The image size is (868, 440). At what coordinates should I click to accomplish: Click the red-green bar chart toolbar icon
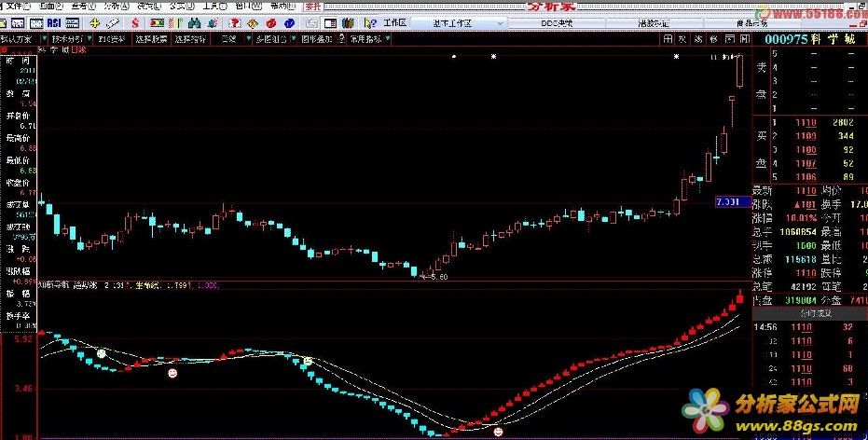pyautogui.click(x=158, y=23)
